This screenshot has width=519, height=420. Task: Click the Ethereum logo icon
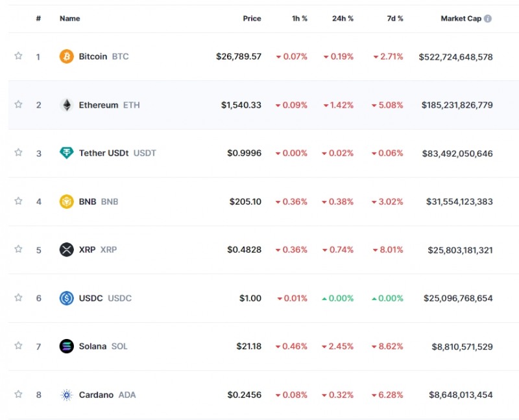click(67, 105)
